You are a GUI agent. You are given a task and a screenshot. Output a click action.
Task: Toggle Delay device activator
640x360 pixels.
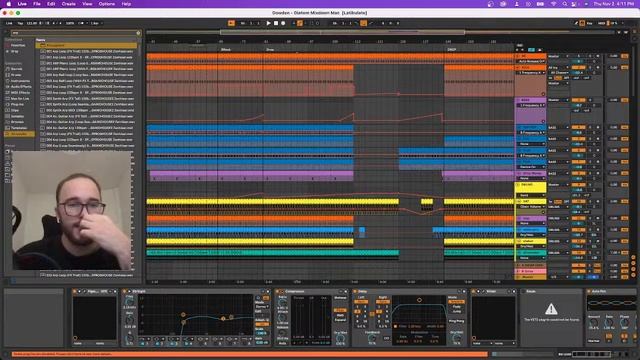pos(355,291)
